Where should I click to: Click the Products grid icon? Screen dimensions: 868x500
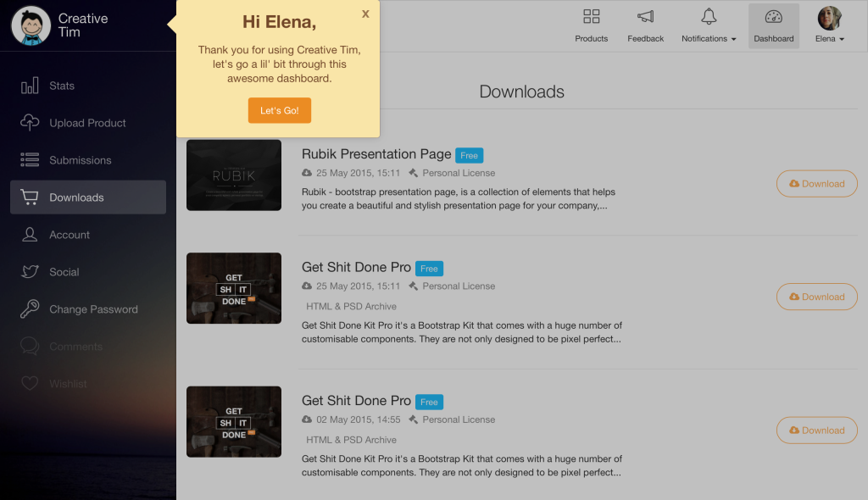point(591,17)
